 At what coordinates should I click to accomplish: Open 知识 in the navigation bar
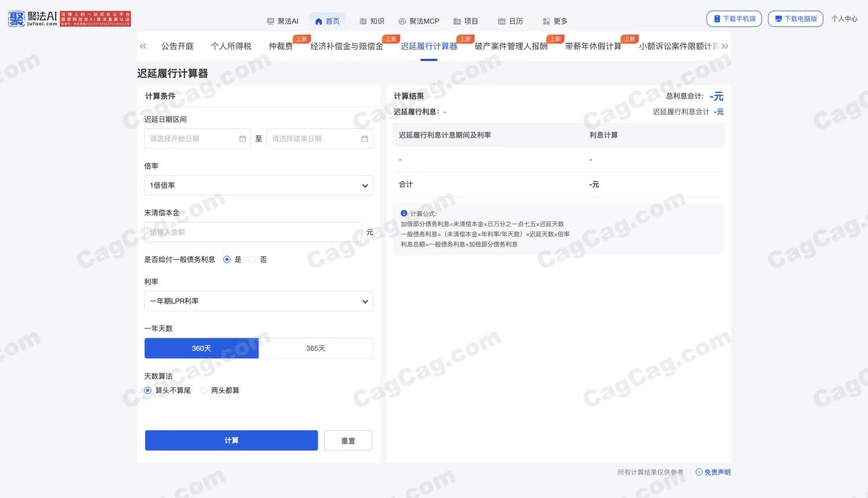point(372,21)
